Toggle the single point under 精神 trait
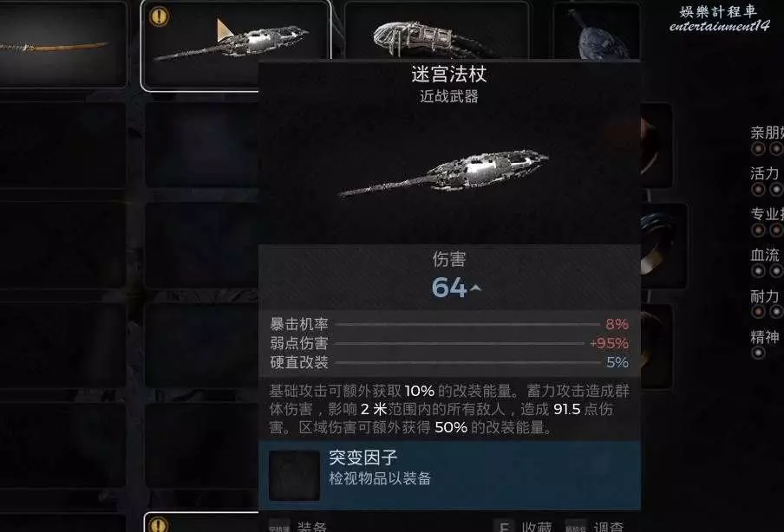This screenshot has width=784, height=532. pyautogui.click(x=758, y=353)
